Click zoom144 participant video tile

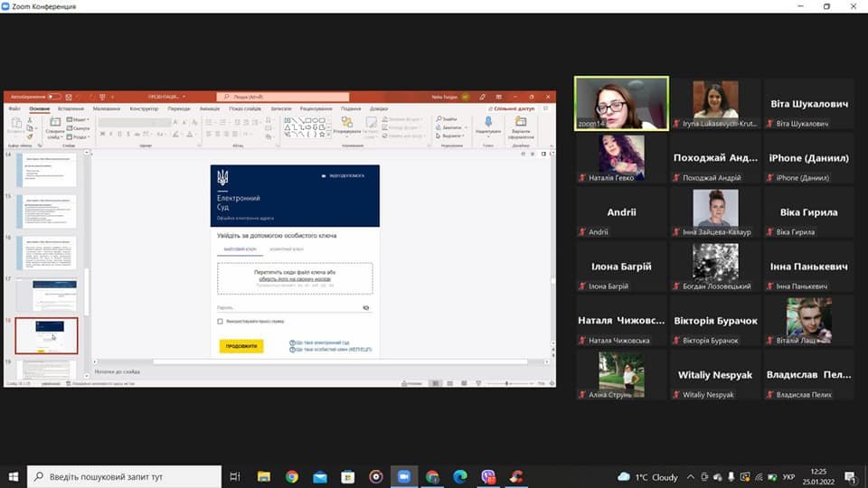point(621,103)
